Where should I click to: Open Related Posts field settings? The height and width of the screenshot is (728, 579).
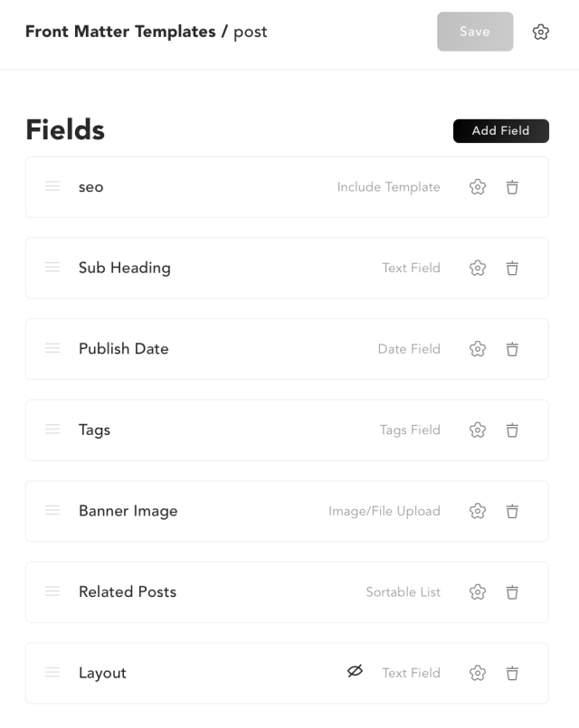click(x=478, y=592)
